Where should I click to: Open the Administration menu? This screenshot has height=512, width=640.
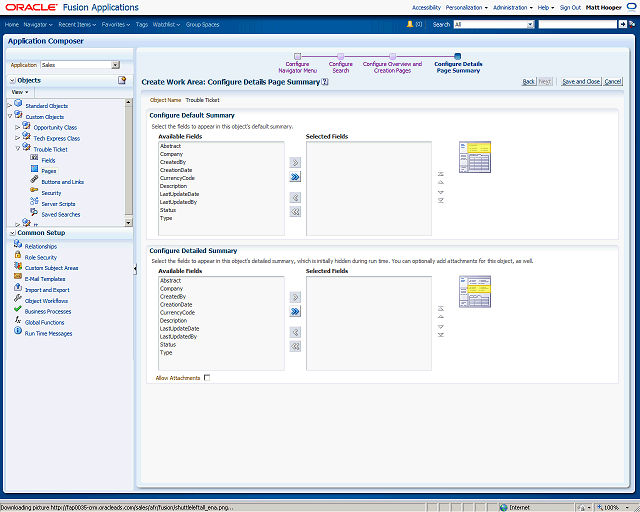(513, 8)
